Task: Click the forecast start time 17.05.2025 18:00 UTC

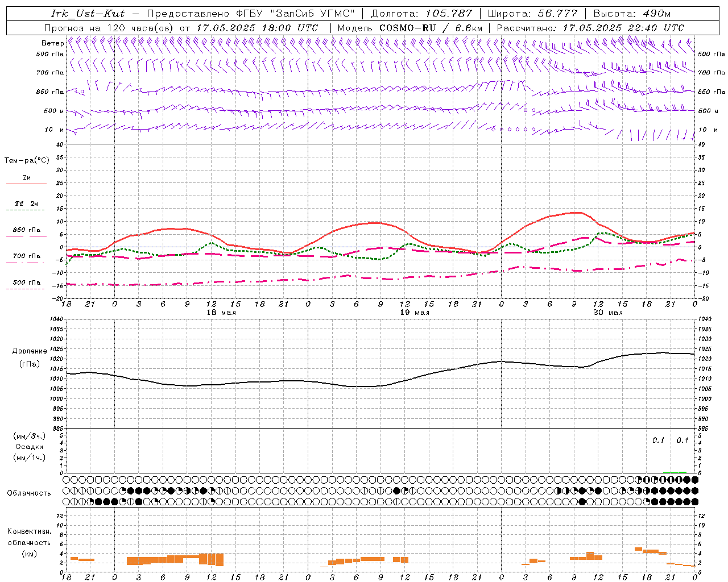Action: [258, 28]
